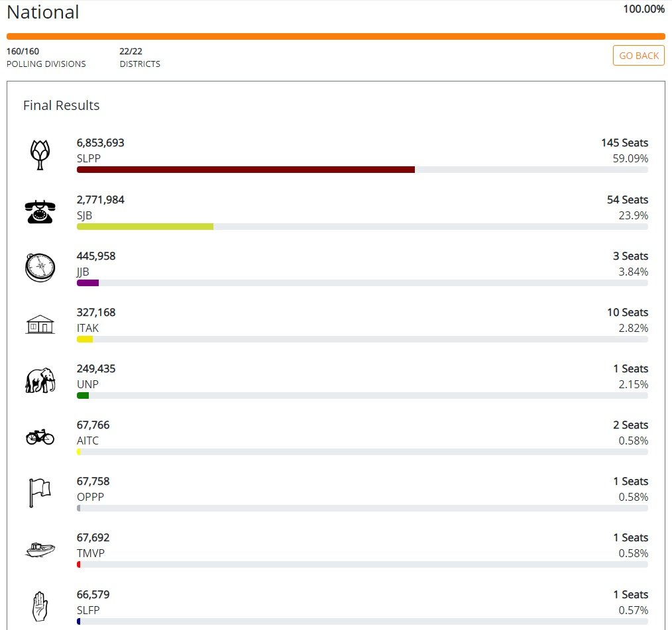Click the dark red SLPP vote bar
672x630 pixels.
click(245, 170)
